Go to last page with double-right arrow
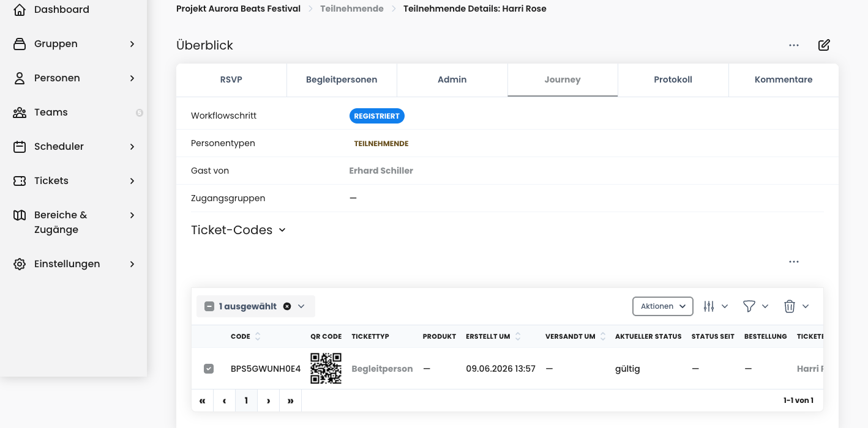This screenshot has width=868, height=428. tap(291, 400)
